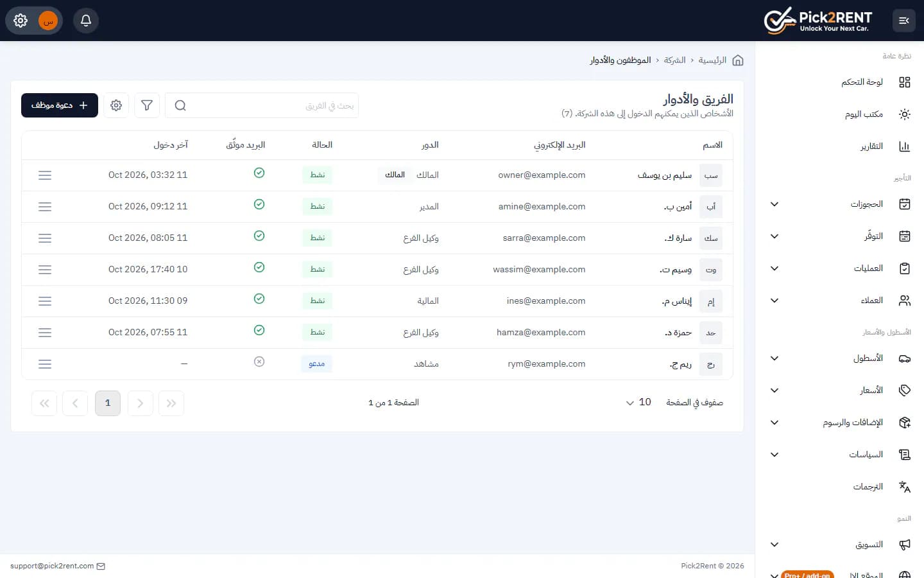Open row actions for rym@example.com
Screen dimensions: 924x578
(45, 364)
